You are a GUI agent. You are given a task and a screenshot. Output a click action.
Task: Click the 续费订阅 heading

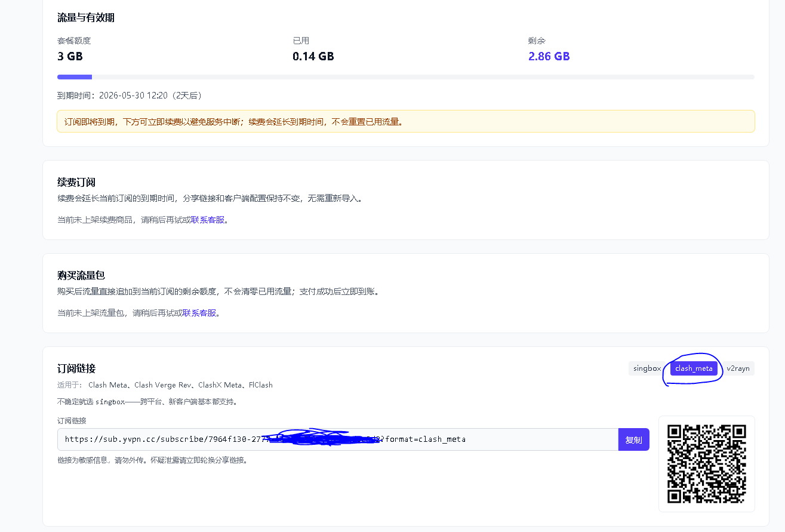point(76,183)
